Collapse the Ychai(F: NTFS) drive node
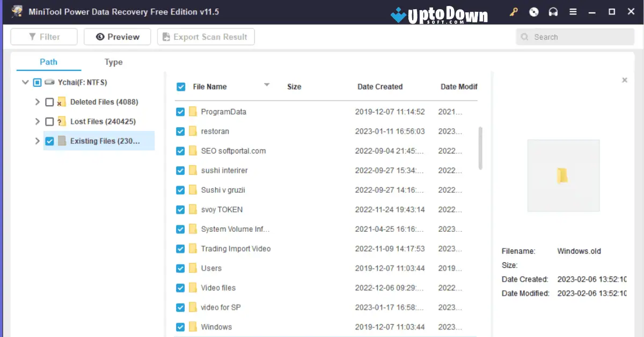The image size is (644, 337). coord(25,82)
